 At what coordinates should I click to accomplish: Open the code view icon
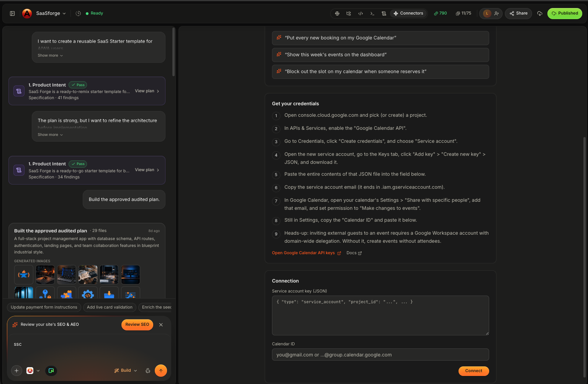pyautogui.click(x=360, y=13)
